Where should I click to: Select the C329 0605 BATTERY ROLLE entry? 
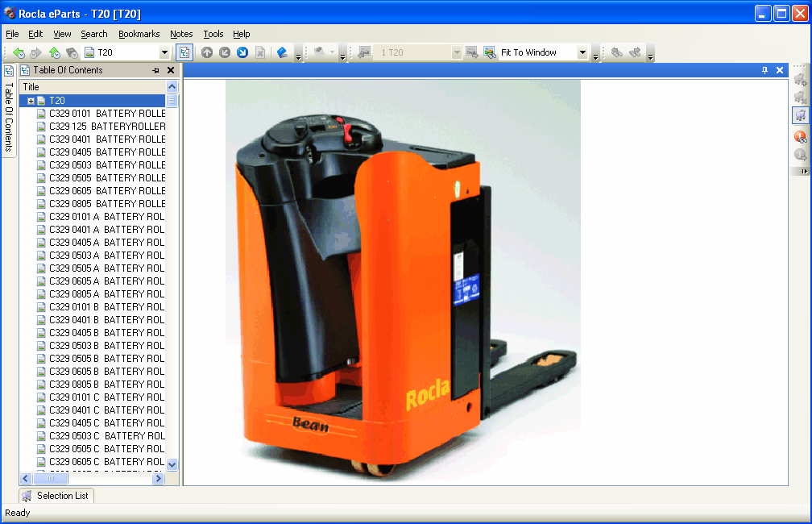point(101,191)
